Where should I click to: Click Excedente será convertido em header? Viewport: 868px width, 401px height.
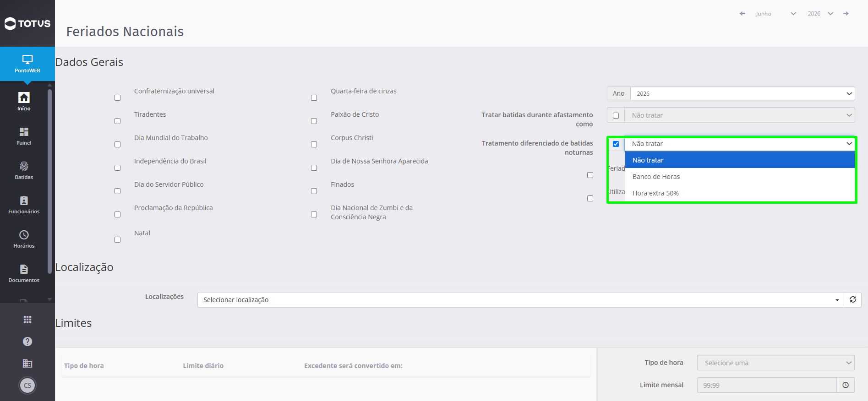coord(353,366)
